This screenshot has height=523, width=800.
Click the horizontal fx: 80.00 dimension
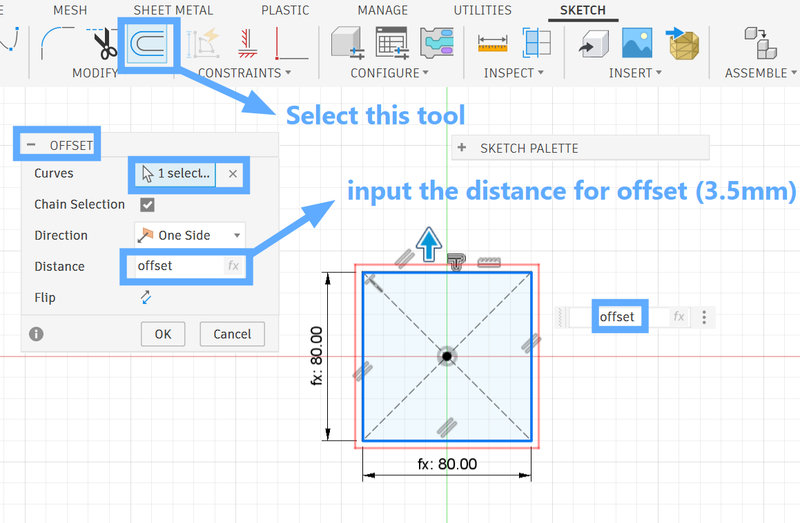[x=447, y=464]
